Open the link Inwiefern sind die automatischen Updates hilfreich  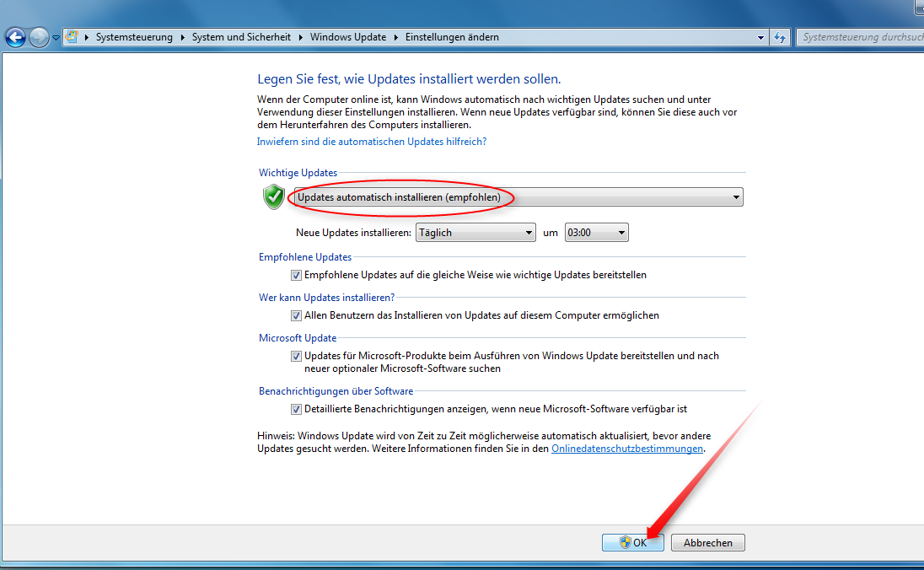click(372, 142)
